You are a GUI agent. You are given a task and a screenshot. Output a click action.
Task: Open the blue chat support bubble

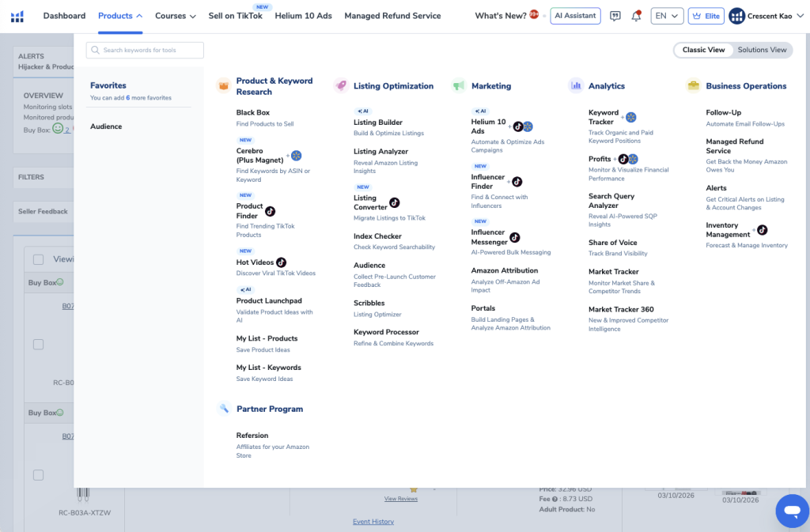pos(790,511)
